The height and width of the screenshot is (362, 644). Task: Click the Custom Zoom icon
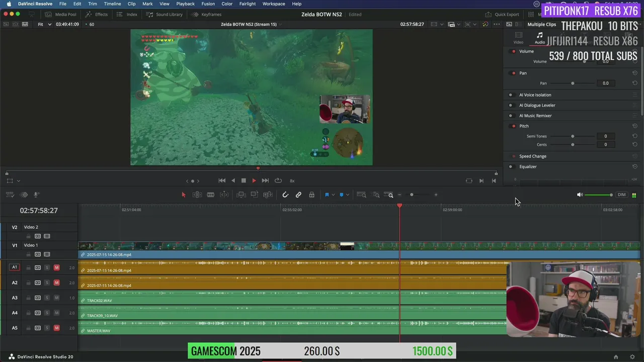point(388,195)
